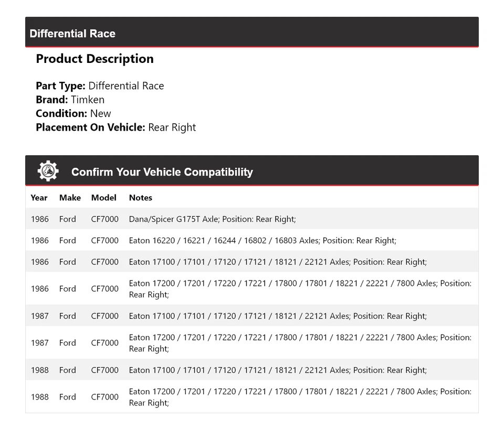Screen dimensions: 504x430
Task: Click the Model column header
Action: point(103,198)
